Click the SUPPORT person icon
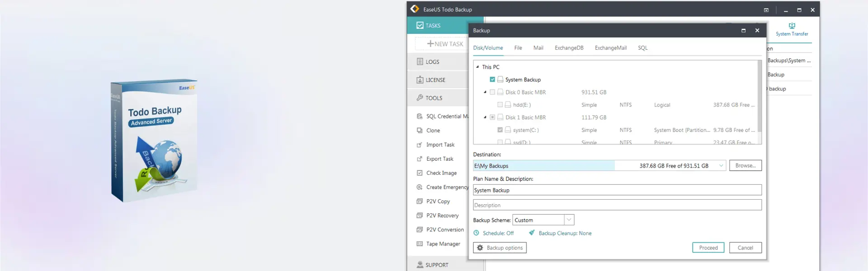The height and width of the screenshot is (271, 868). [x=420, y=265]
